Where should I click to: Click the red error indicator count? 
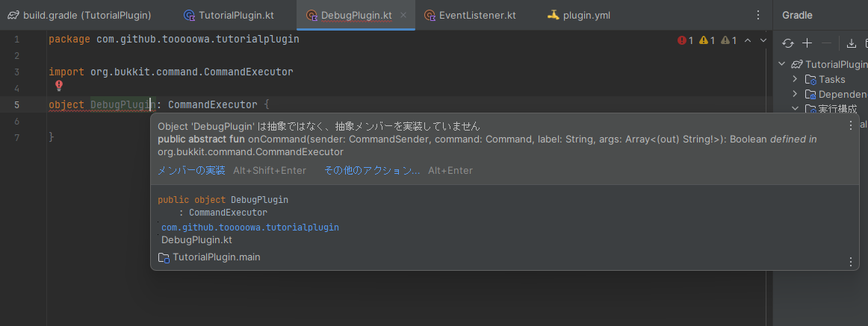tap(685, 40)
